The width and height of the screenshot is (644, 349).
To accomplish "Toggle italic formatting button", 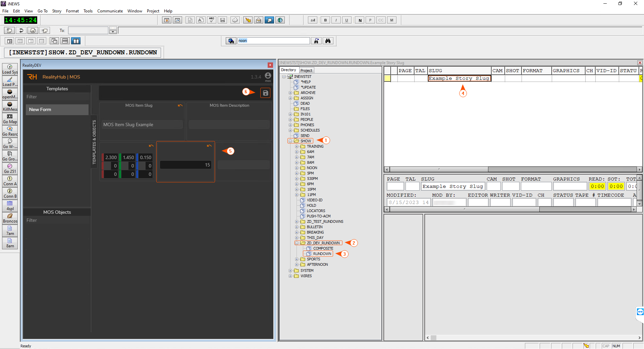I will click(336, 20).
